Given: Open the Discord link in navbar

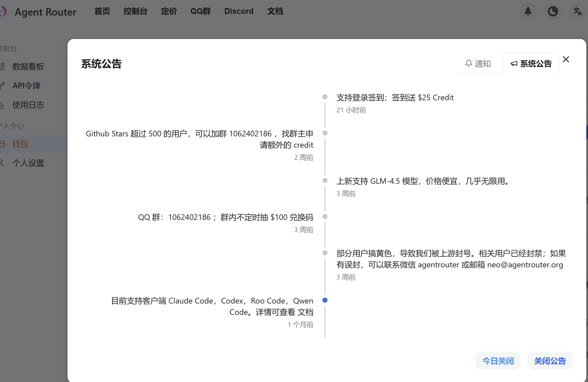Looking at the screenshot, I should [x=239, y=11].
